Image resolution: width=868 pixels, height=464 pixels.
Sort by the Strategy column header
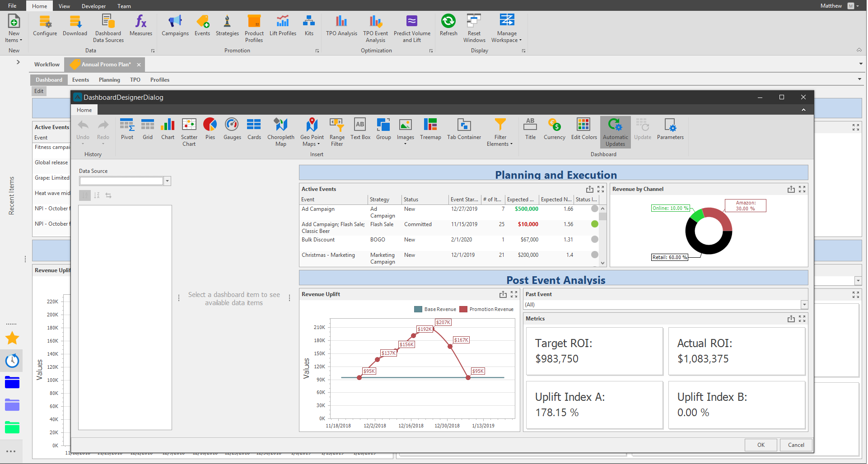[x=384, y=199]
